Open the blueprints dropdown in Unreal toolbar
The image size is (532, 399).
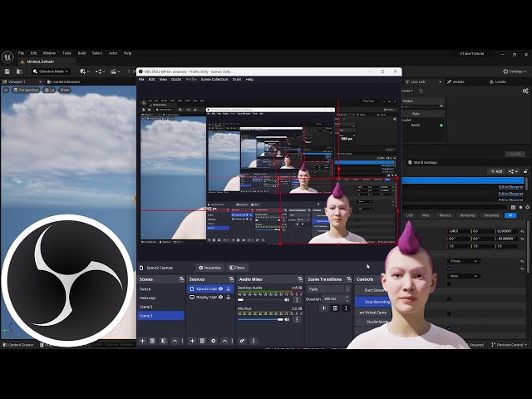[100, 71]
